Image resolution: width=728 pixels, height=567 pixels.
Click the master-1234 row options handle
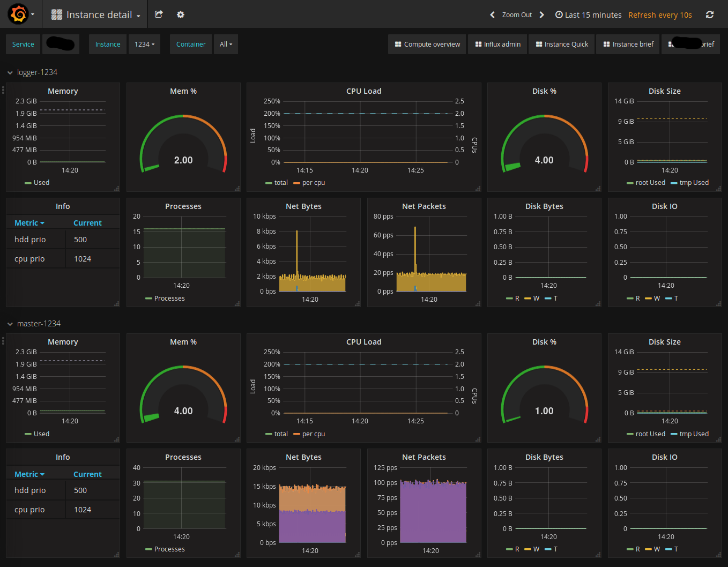(3, 341)
